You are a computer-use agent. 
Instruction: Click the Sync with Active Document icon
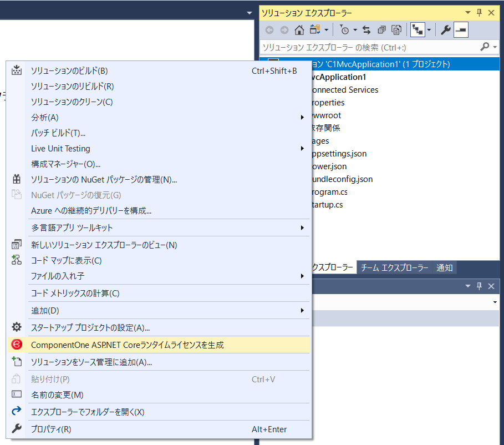366,31
